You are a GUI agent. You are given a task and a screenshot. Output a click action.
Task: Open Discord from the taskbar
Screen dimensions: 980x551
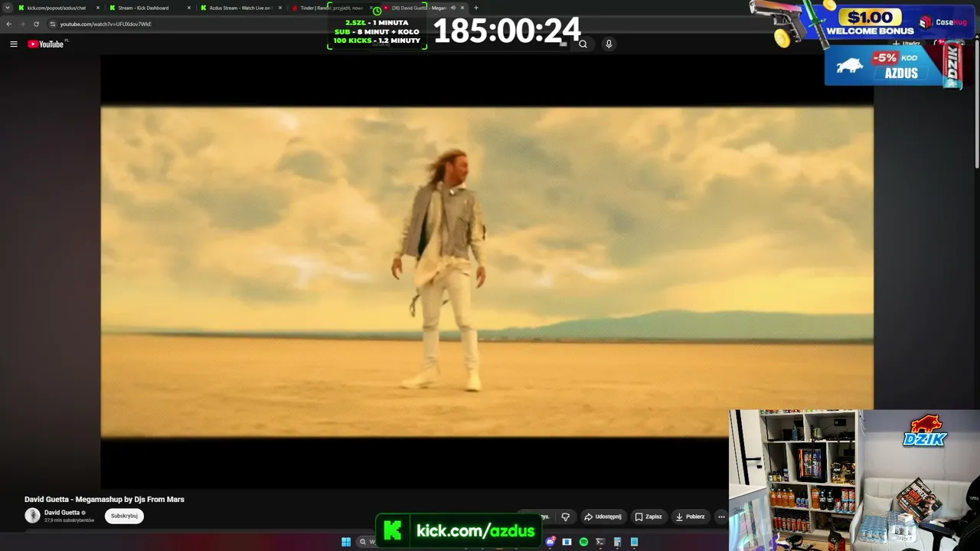pos(550,542)
